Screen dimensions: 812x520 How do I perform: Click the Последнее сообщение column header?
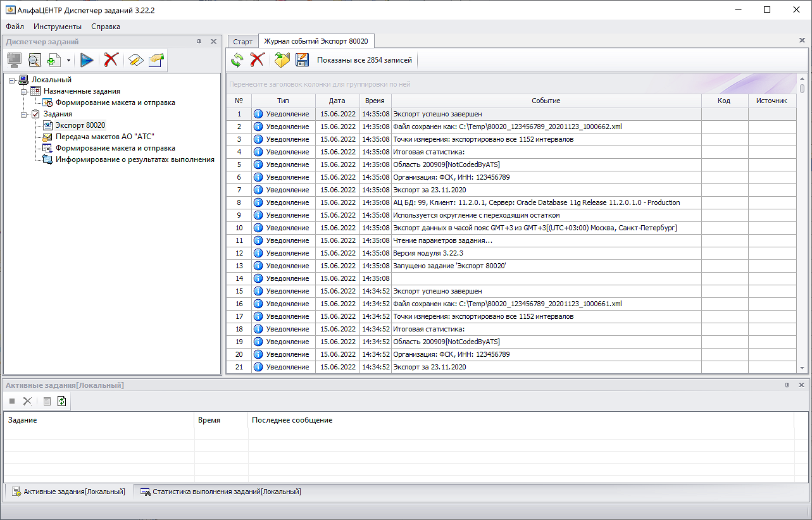[520, 420]
